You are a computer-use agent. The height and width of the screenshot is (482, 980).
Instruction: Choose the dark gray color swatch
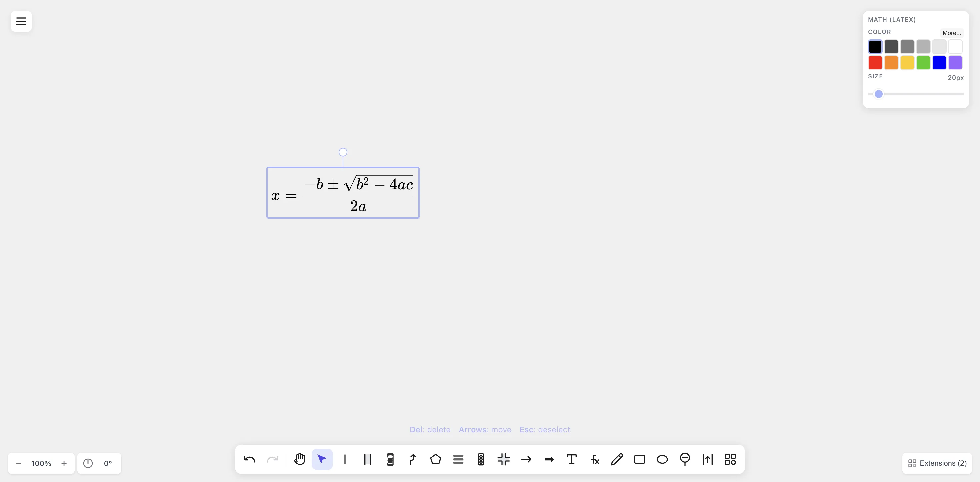click(x=891, y=47)
